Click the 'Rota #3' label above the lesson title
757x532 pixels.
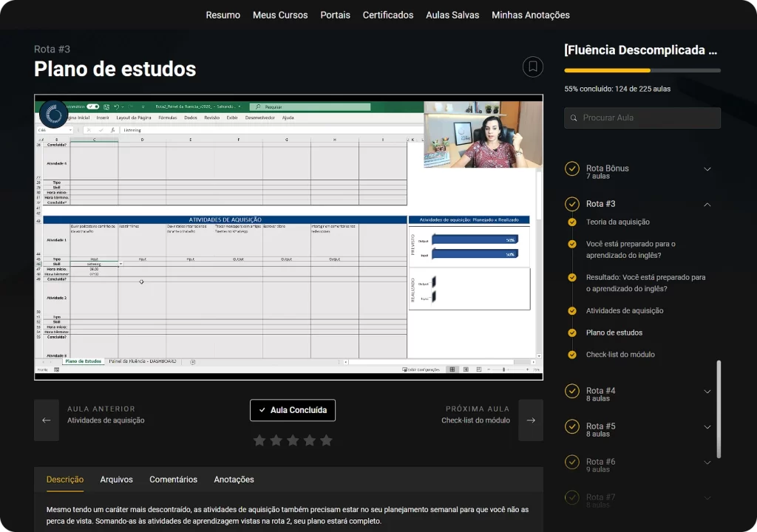52,50
